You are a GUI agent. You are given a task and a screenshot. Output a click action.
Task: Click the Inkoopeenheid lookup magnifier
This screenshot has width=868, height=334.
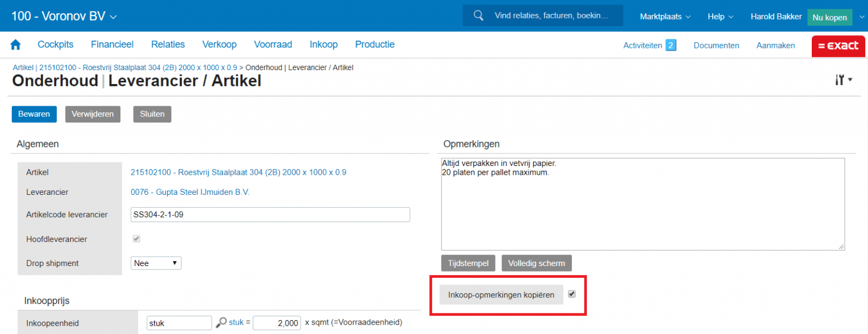pyautogui.click(x=221, y=322)
